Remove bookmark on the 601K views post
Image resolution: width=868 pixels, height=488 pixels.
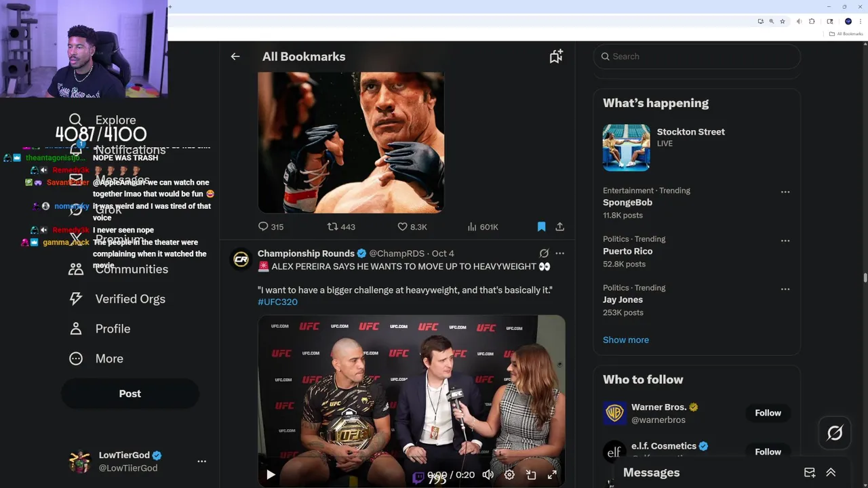pos(541,227)
